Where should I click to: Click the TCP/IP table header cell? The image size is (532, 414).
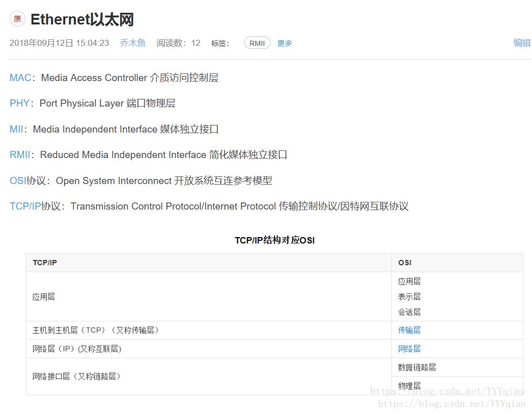click(44, 263)
